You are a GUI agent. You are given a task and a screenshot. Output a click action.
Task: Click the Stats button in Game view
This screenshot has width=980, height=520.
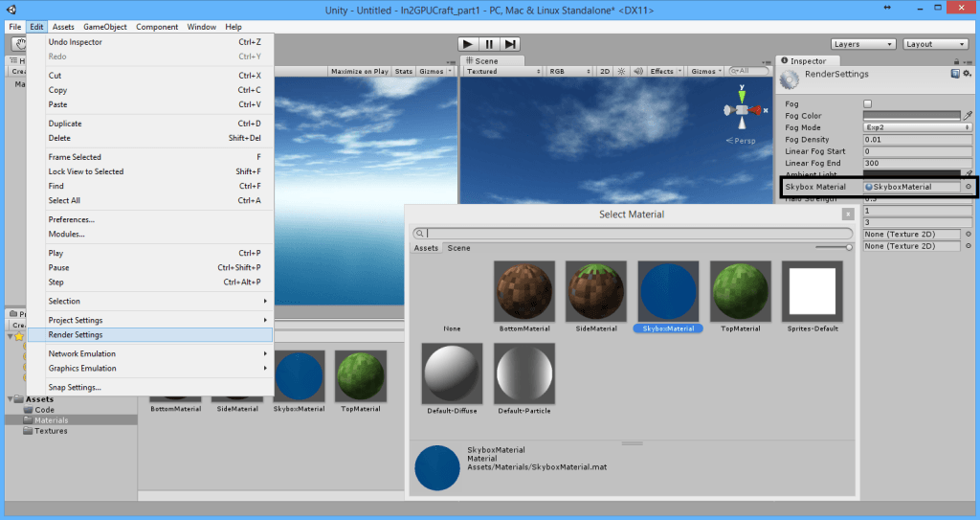pyautogui.click(x=404, y=72)
